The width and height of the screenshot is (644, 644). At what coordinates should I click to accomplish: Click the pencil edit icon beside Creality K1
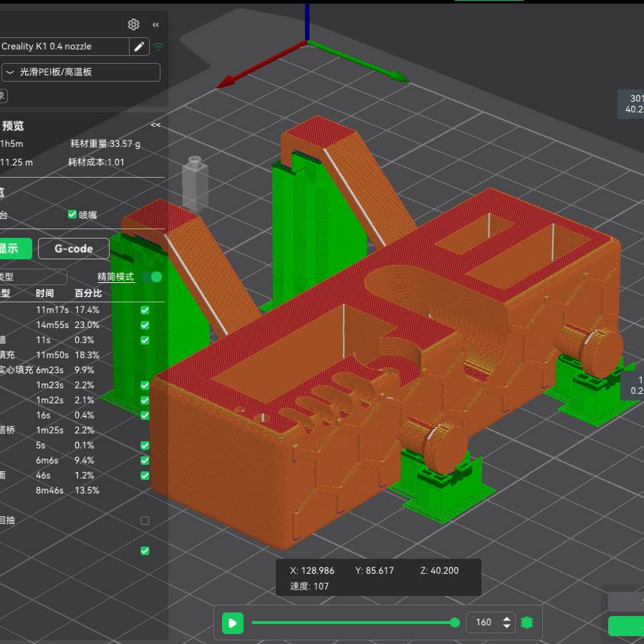coord(139,47)
